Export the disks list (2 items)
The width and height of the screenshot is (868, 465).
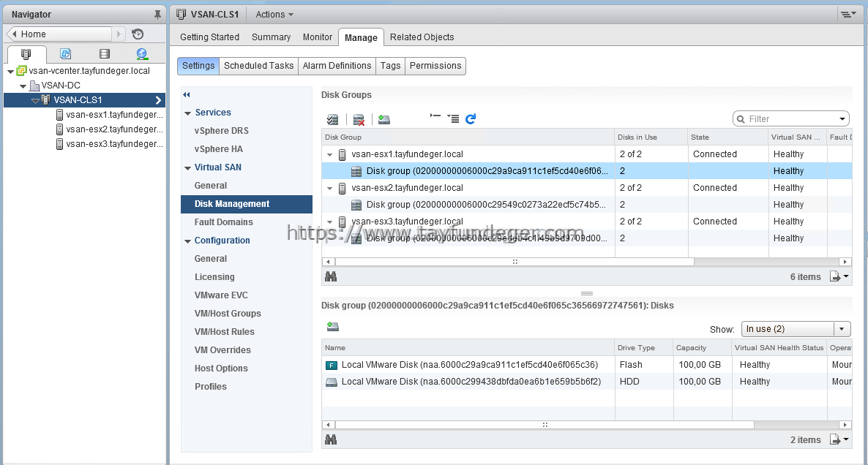pos(839,439)
